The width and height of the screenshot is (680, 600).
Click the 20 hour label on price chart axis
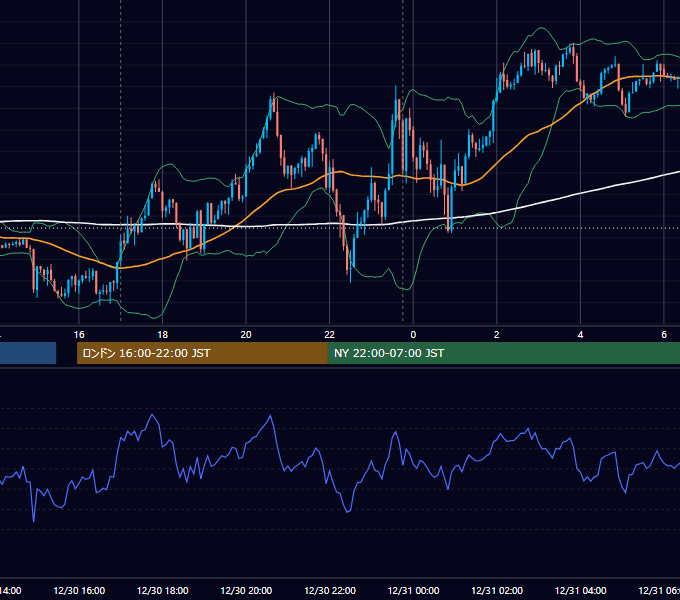tap(246, 335)
